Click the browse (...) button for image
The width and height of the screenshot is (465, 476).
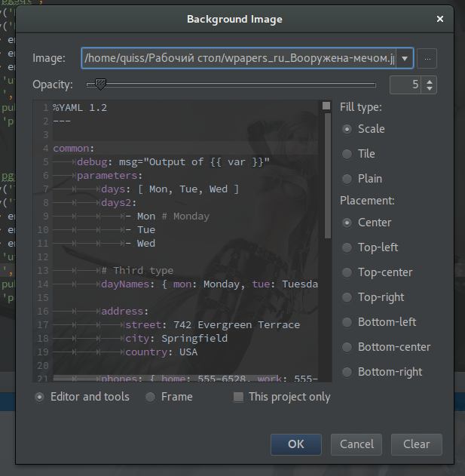click(427, 58)
